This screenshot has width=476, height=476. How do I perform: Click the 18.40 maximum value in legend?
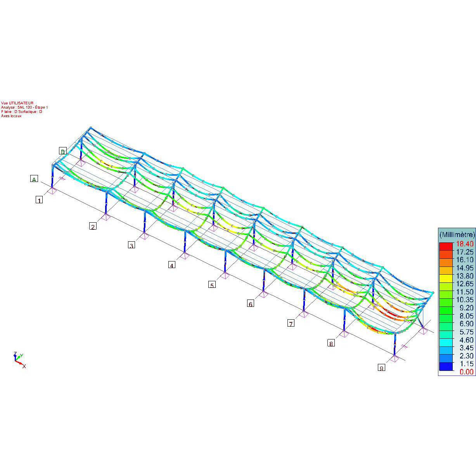tap(465, 244)
